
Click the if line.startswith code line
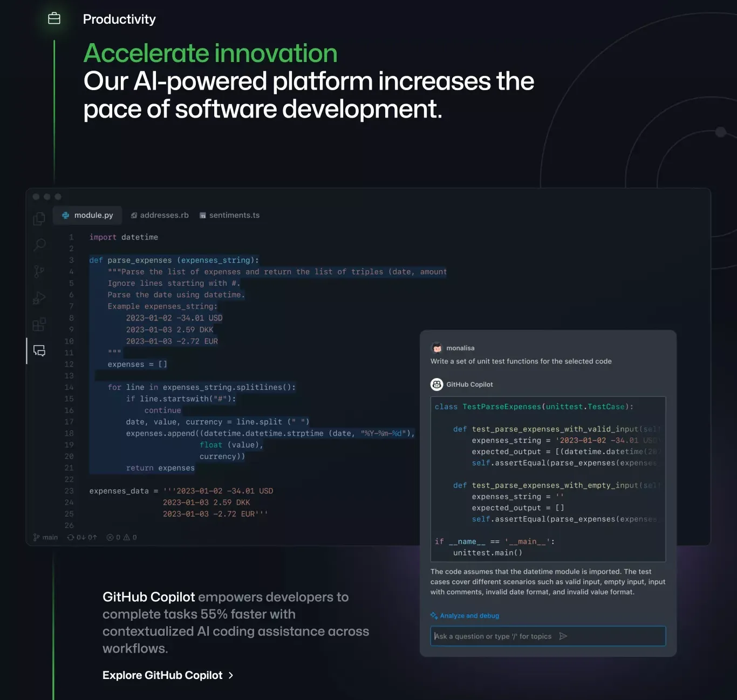[181, 399]
